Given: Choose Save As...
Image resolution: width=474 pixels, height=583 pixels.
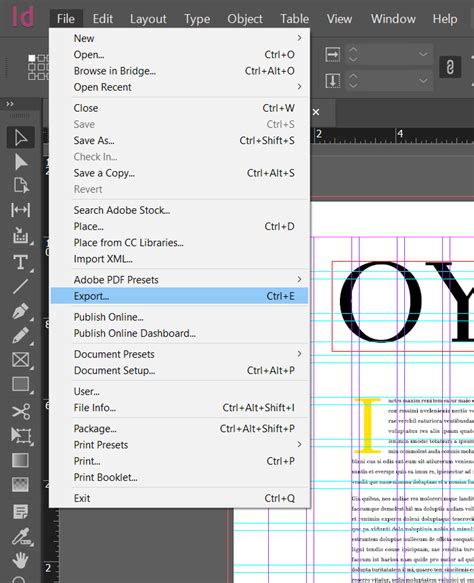Looking at the screenshot, I should click(x=180, y=140).
